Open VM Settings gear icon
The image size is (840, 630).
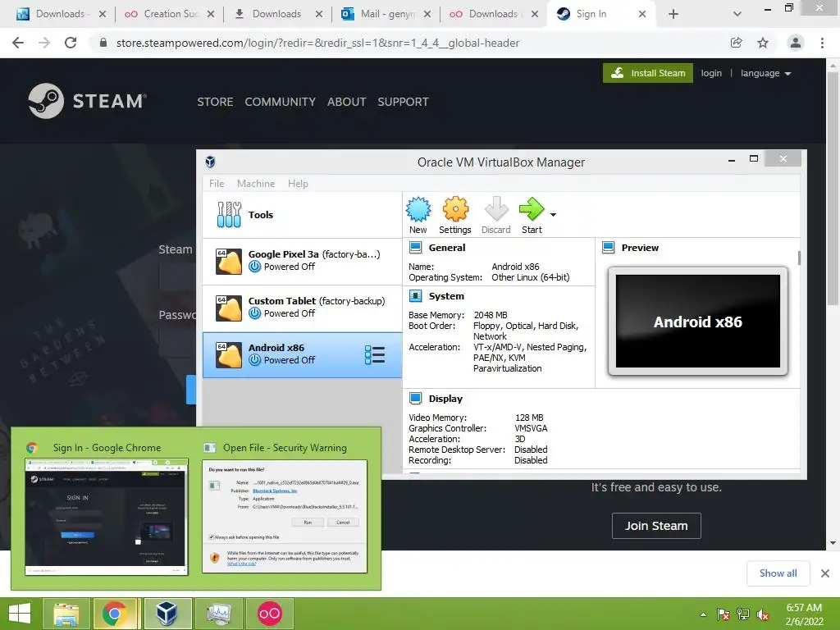pyautogui.click(x=454, y=215)
